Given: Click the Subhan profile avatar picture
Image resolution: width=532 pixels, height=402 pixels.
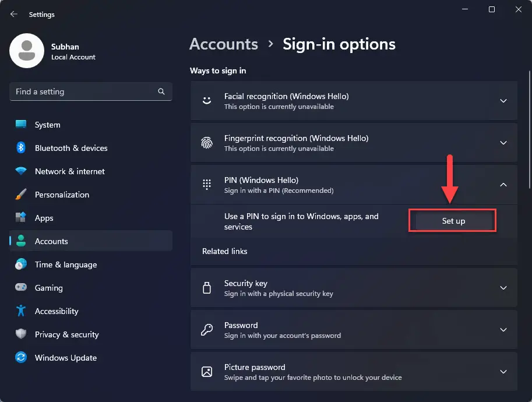Looking at the screenshot, I should pos(27,51).
